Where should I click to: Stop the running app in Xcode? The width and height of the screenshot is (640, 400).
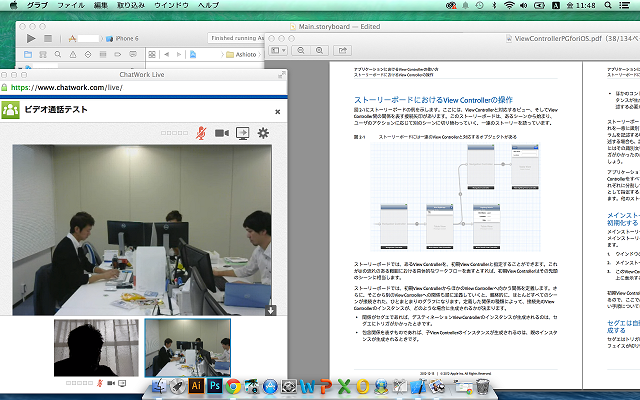[x=48, y=38]
